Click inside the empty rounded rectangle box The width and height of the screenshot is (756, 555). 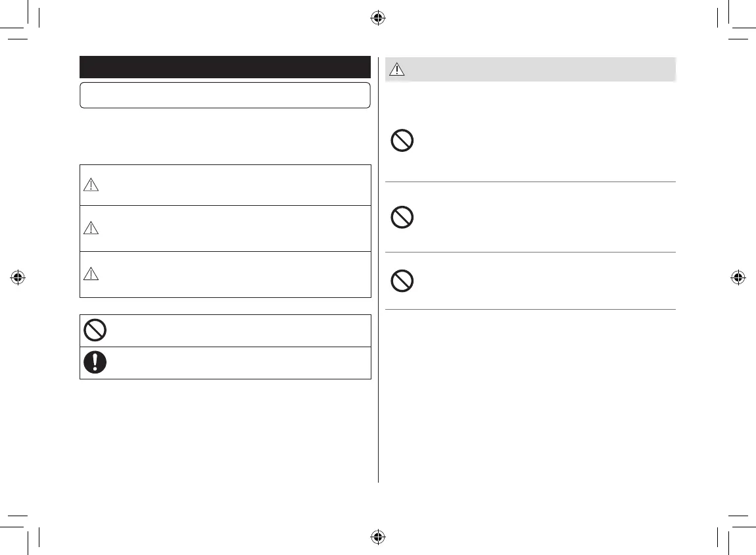click(x=225, y=95)
